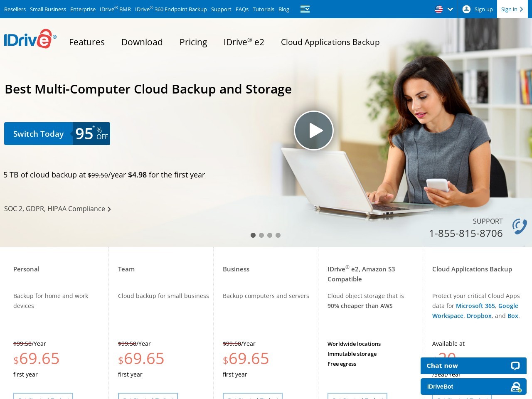Click the Sign in button

pyautogui.click(x=512, y=9)
